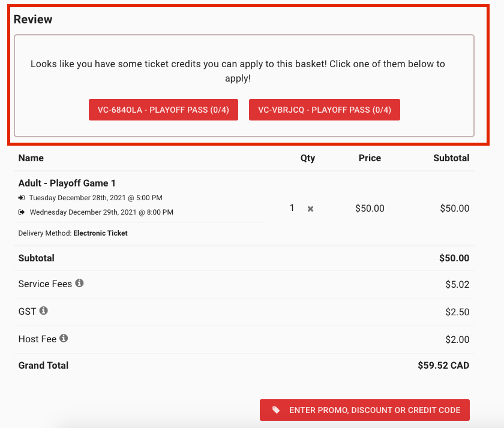Click Enter Promo, Discount or Credit Code button
The width and height of the screenshot is (504, 428).
click(365, 410)
